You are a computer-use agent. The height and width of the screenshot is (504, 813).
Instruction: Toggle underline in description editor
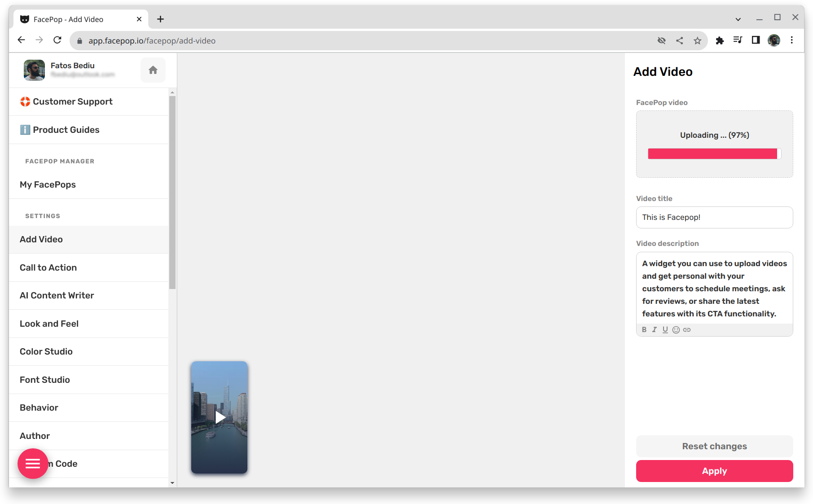click(665, 329)
